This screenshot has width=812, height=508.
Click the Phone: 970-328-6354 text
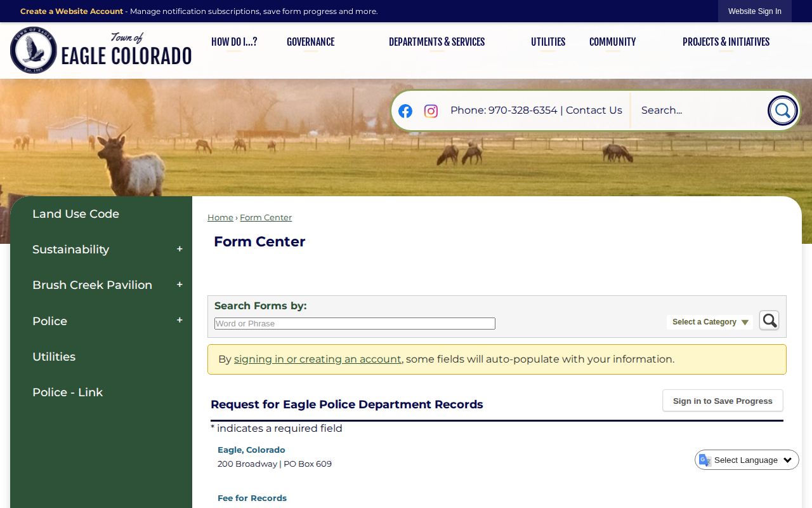click(504, 110)
